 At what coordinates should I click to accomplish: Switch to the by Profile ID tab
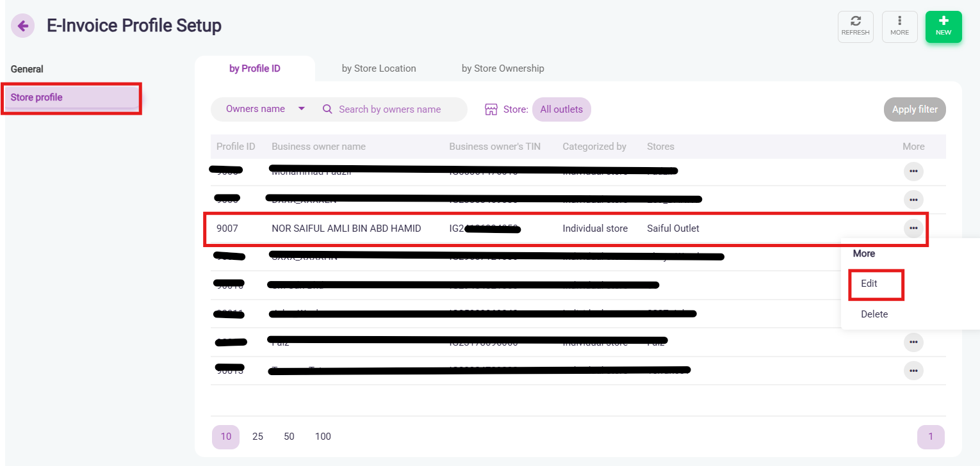click(255, 68)
